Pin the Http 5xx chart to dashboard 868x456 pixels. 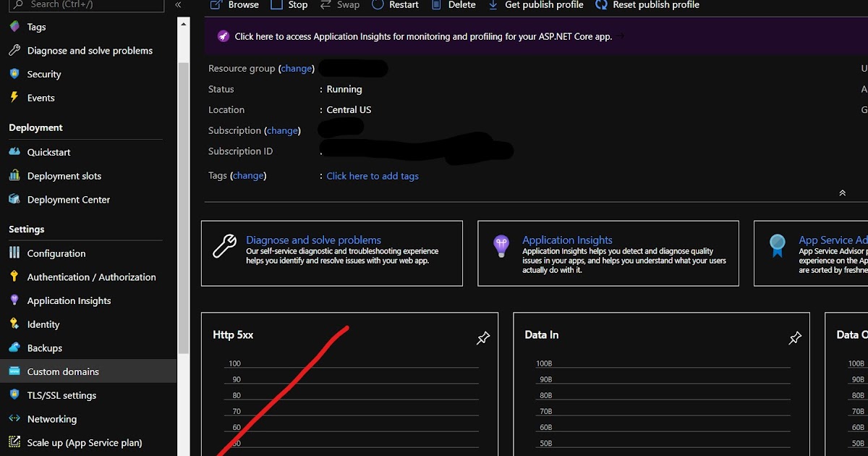[482, 337]
